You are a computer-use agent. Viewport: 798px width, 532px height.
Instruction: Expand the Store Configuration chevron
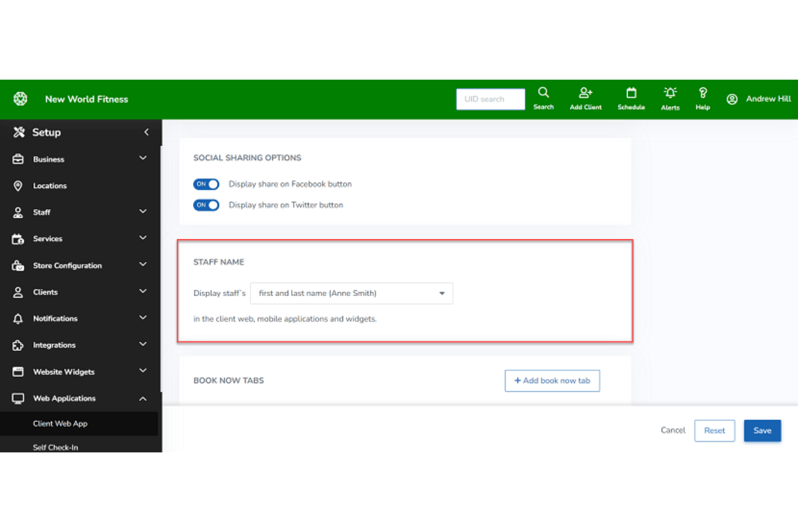click(143, 264)
